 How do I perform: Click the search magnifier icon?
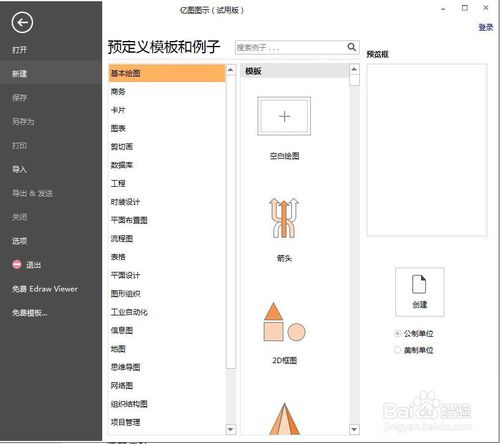[x=352, y=47]
